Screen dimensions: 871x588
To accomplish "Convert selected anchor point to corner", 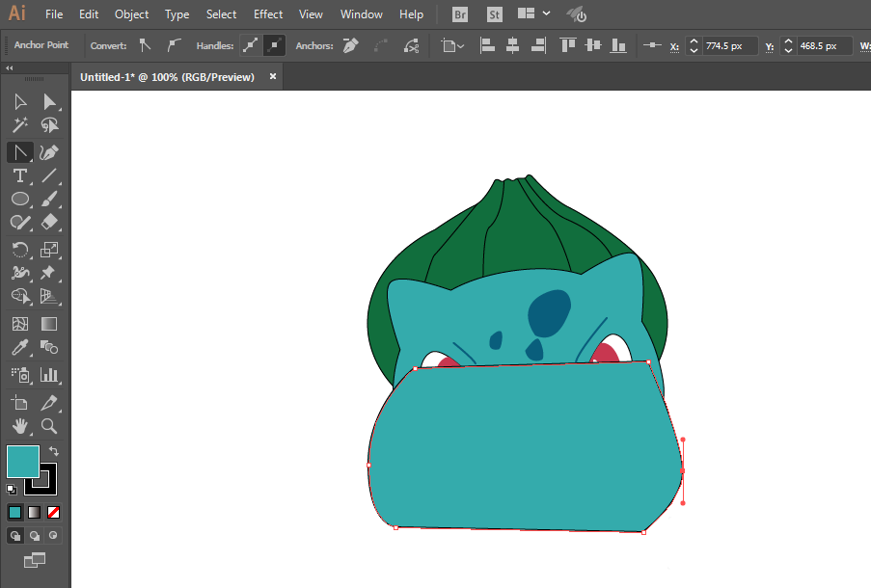I will click(x=146, y=45).
